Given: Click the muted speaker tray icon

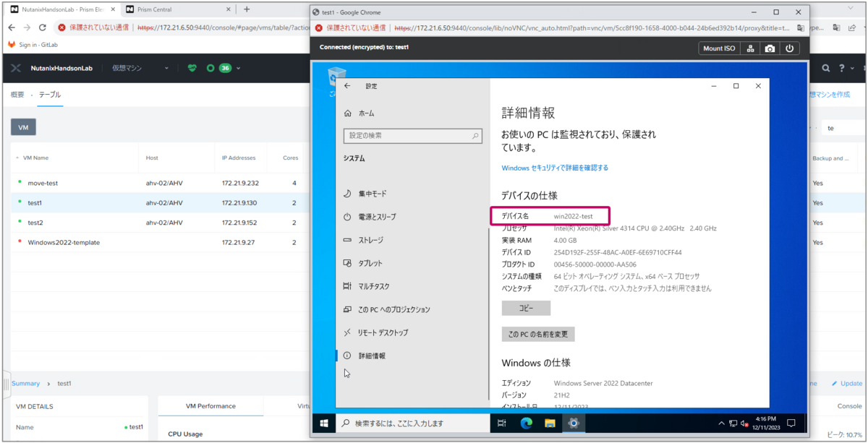Looking at the screenshot, I should click(x=744, y=423).
